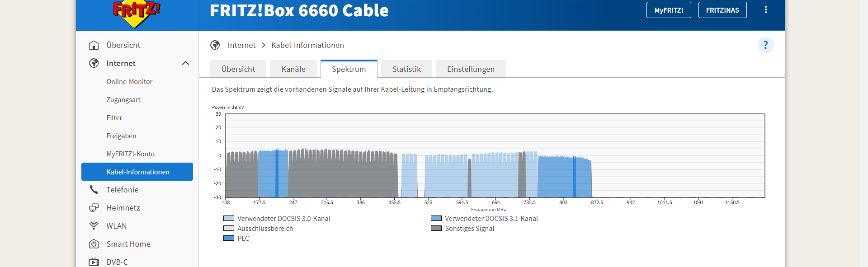868x267 pixels.
Task: Click the WLAN wifi icon
Action: pos(94,226)
